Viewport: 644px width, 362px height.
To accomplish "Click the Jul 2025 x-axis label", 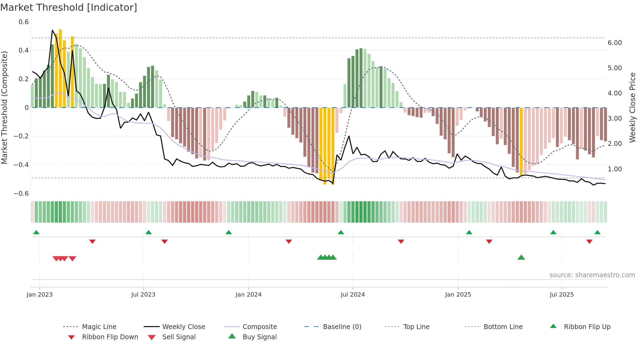I will pyautogui.click(x=562, y=294).
